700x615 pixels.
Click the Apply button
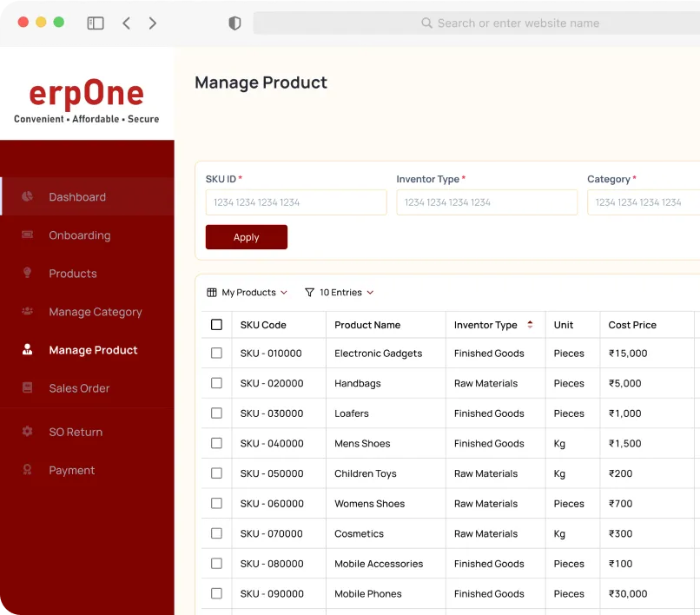coord(247,237)
